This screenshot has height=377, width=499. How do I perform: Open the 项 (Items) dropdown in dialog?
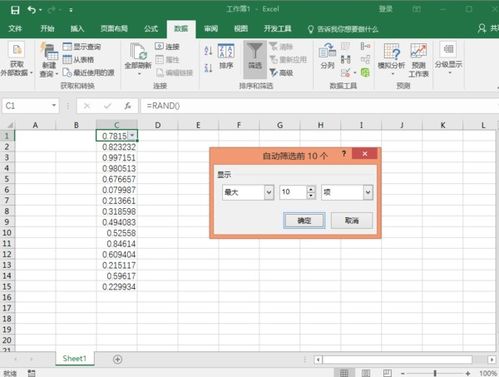(x=368, y=192)
